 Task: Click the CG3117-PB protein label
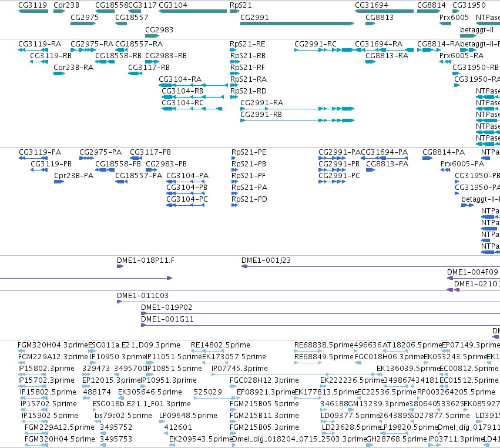tap(150, 152)
